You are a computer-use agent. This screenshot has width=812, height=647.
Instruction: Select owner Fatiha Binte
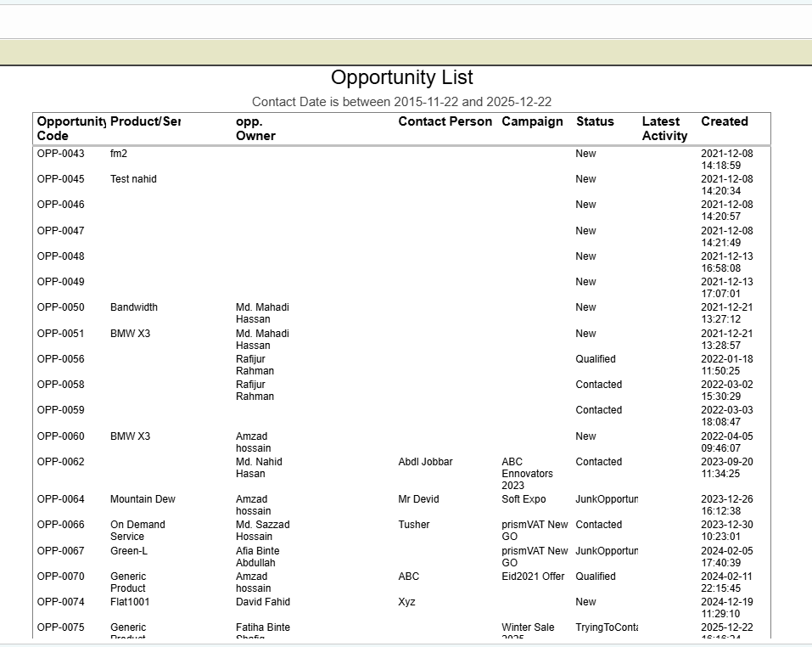[x=262, y=627]
